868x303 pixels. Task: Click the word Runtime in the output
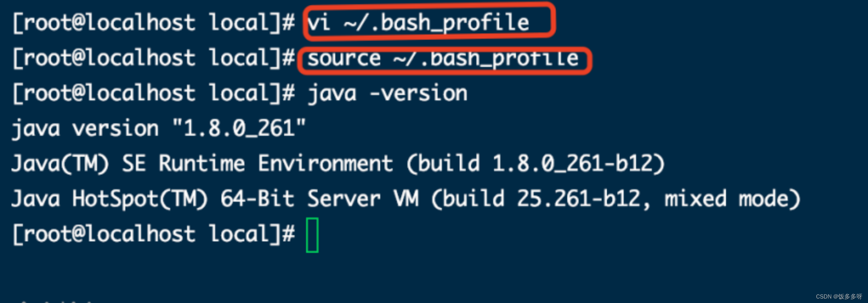[x=202, y=164]
